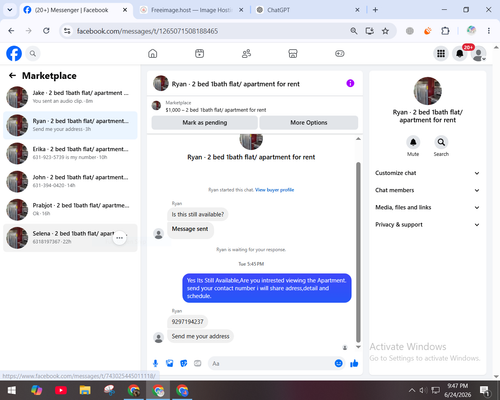Image resolution: width=500 pixels, height=400 pixels.
Task: Expand Customize chat section
Action: 428,173
